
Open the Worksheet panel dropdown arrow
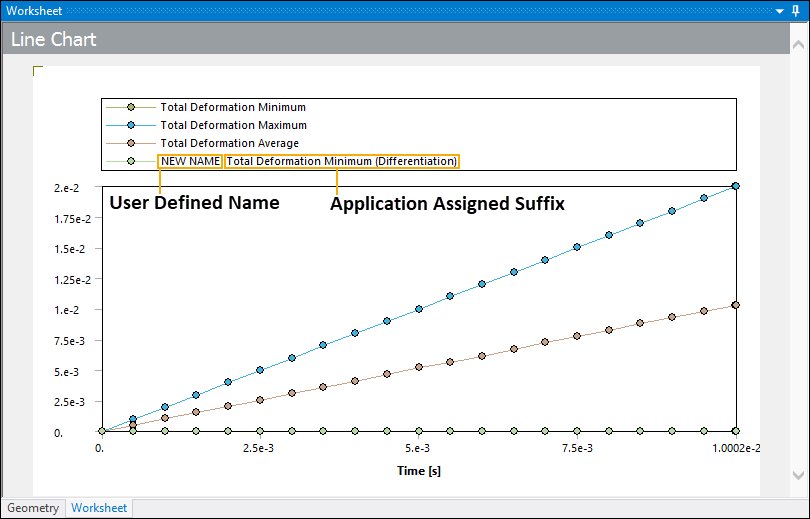780,11
